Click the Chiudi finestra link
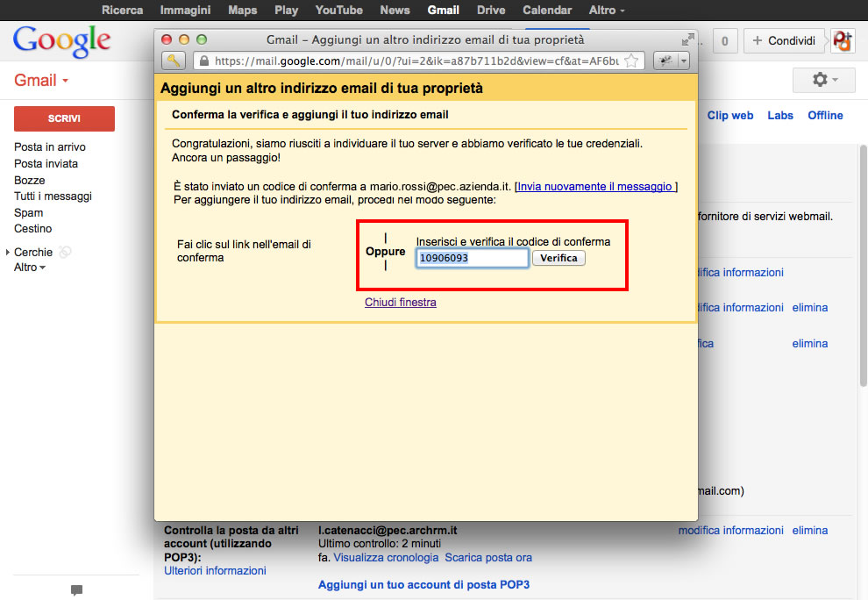 click(400, 303)
